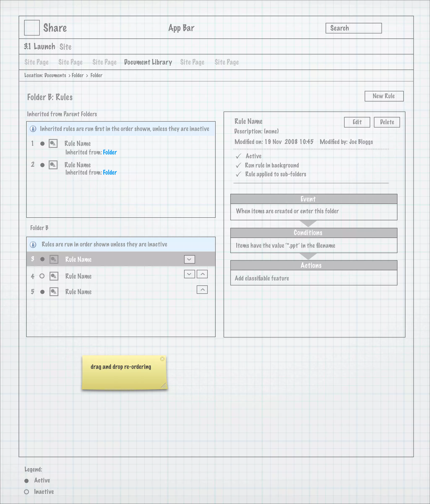
Task: Click info icon beside 'Rules are run in order'
Action: pyautogui.click(x=33, y=244)
